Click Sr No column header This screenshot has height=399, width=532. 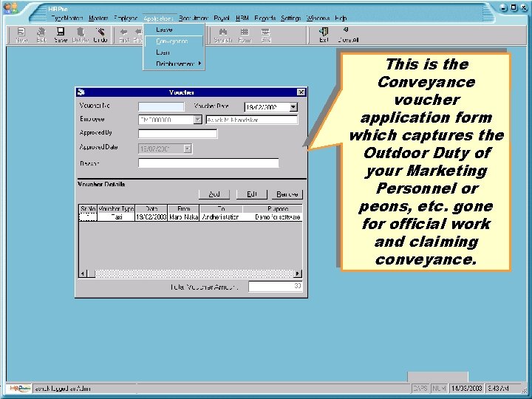[x=88, y=208]
